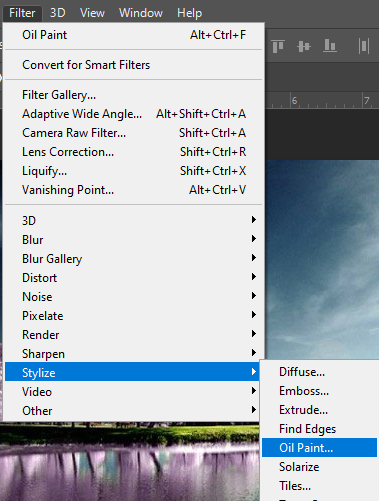Choose Extrude from Stylize submenu
The height and width of the screenshot is (501, 379).
320,410
